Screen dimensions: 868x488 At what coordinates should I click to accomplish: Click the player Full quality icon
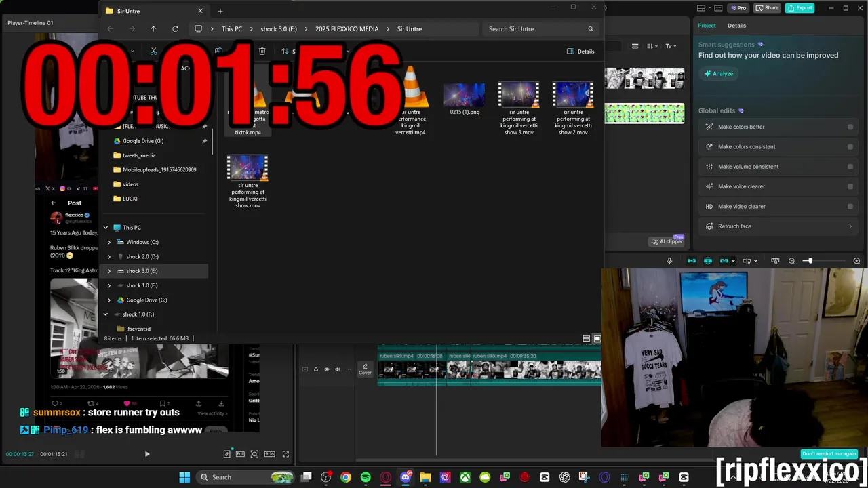click(x=240, y=454)
